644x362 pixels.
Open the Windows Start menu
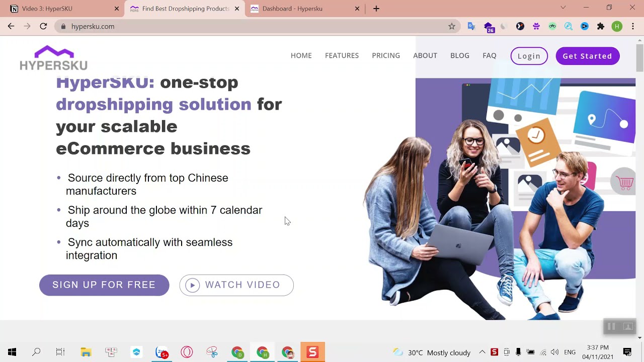[12, 352]
